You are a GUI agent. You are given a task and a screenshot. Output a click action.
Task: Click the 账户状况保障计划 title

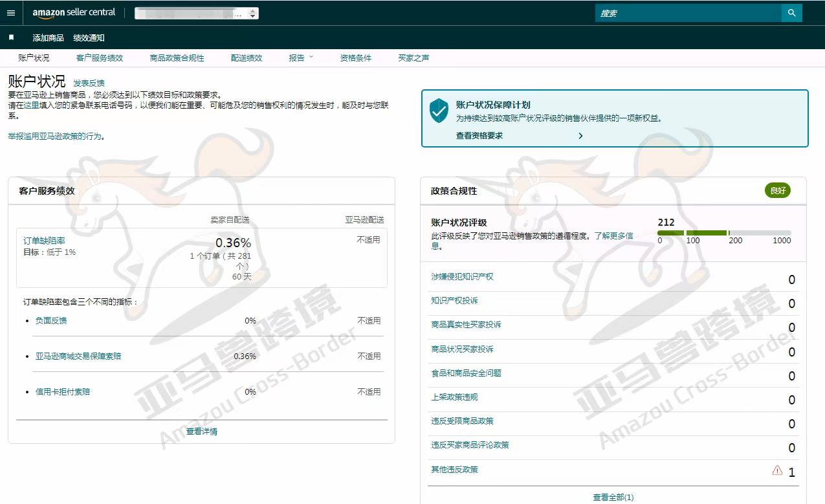click(x=494, y=105)
